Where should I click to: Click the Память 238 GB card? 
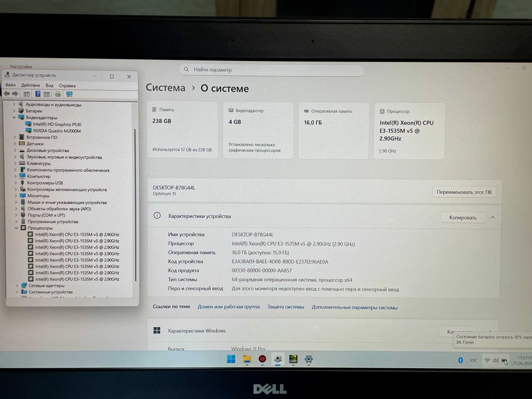182,130
